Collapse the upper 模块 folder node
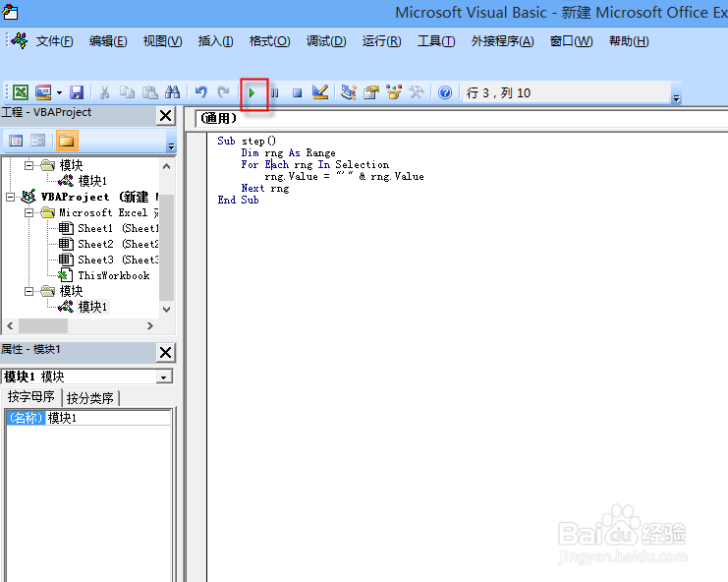Viewport: 728px width, 582px height. [28, 165]
